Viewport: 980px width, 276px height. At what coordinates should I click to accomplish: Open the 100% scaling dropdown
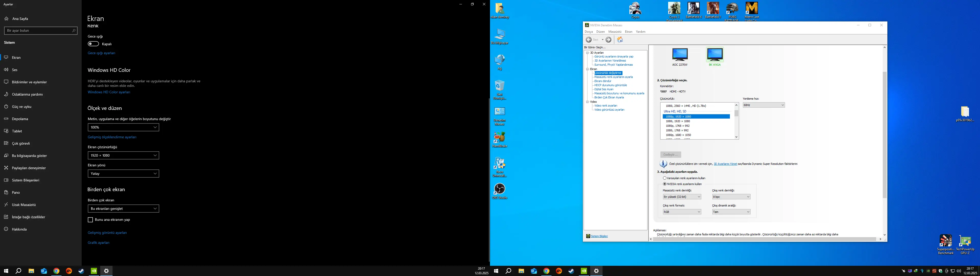(x=123, y=127)
